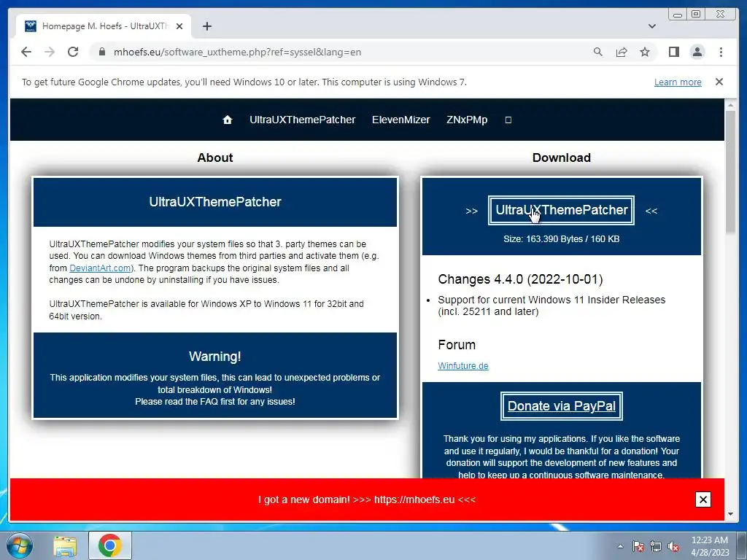Screen dimensions: 747x560
Task: Open the Windows Start menu
Action: (19, 545)
